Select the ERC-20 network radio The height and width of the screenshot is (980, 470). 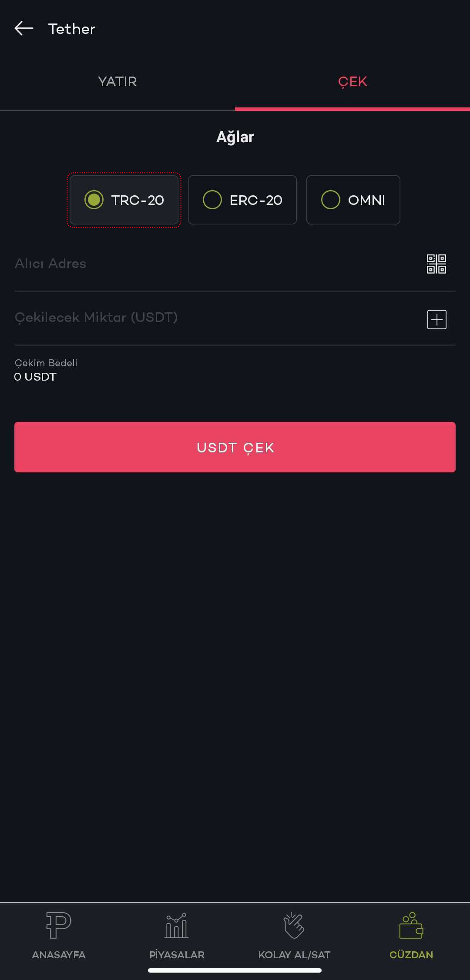[242, 200]
